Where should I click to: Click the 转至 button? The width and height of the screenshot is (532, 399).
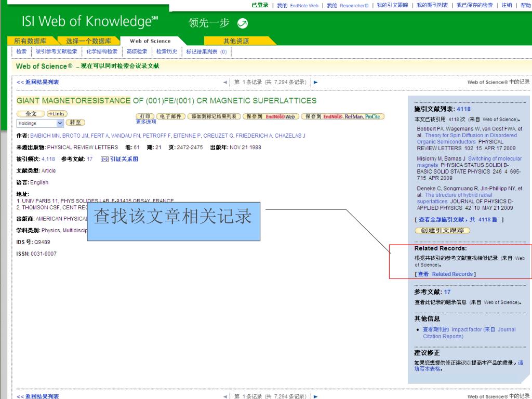[x=75, y=123]
